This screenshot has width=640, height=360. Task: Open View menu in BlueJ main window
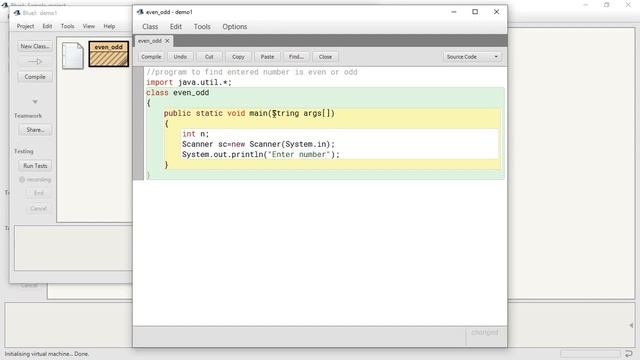(89, 26)
